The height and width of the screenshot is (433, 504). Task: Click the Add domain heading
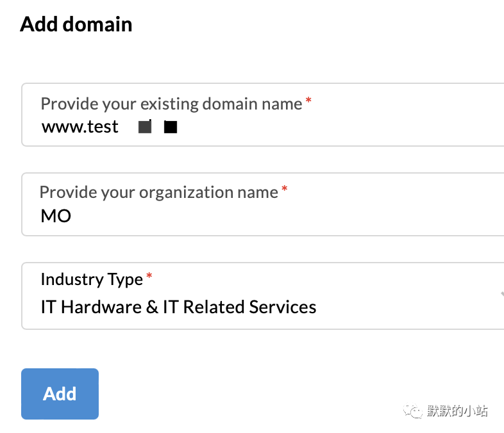[76, 24]
